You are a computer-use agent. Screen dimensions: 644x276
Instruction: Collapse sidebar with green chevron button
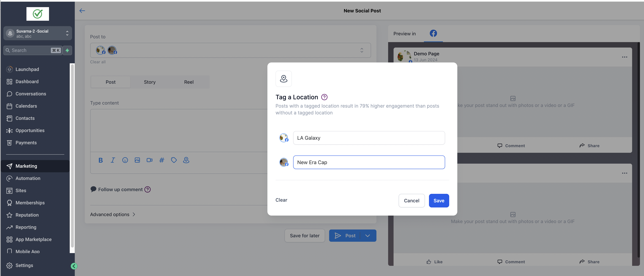click(x=74, y=266)
